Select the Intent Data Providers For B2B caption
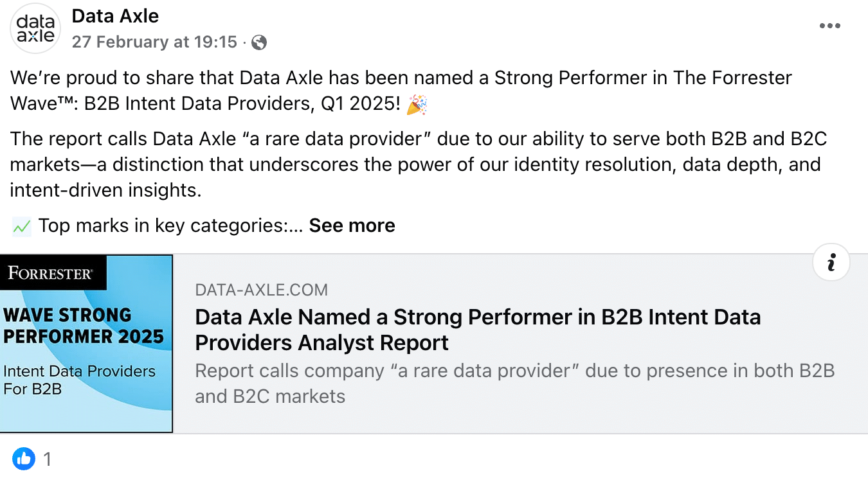 tap(79, 380)
